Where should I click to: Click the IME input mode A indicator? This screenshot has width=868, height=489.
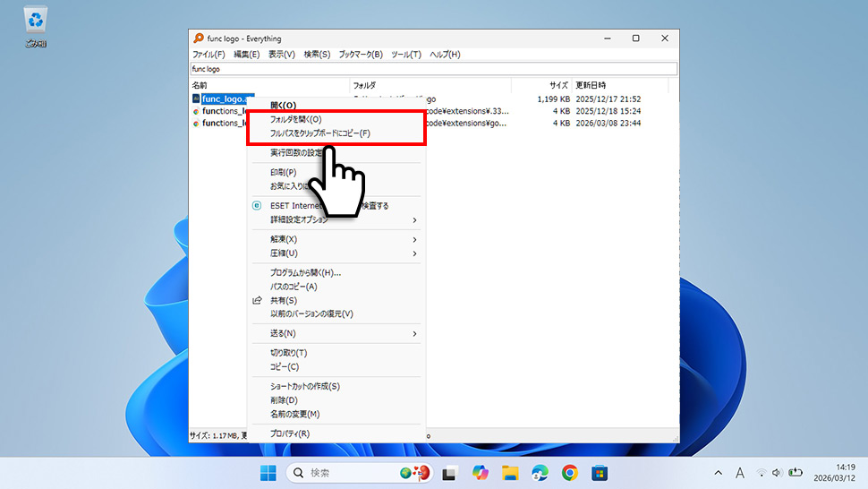[x=739, y=473]
